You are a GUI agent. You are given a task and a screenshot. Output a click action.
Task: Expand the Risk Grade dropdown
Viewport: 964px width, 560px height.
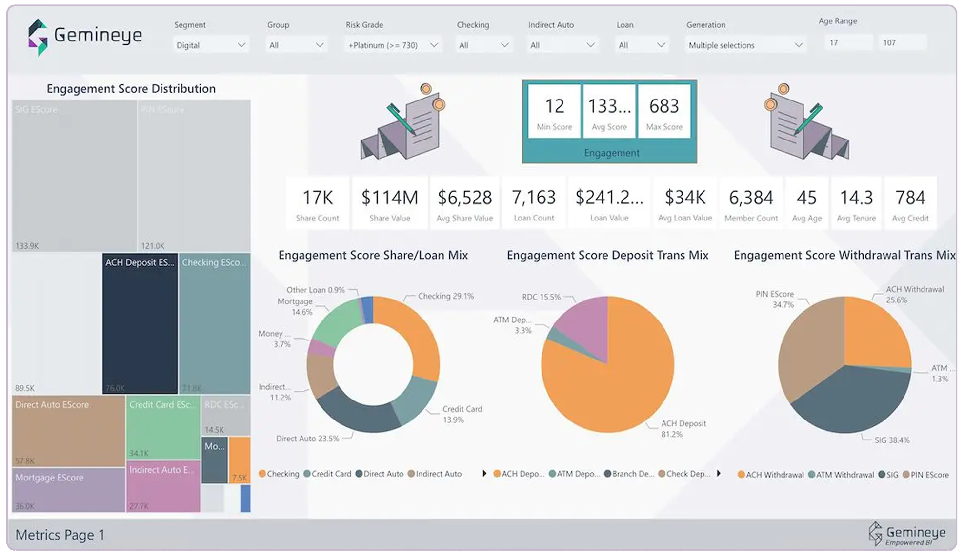click(393, 45)
